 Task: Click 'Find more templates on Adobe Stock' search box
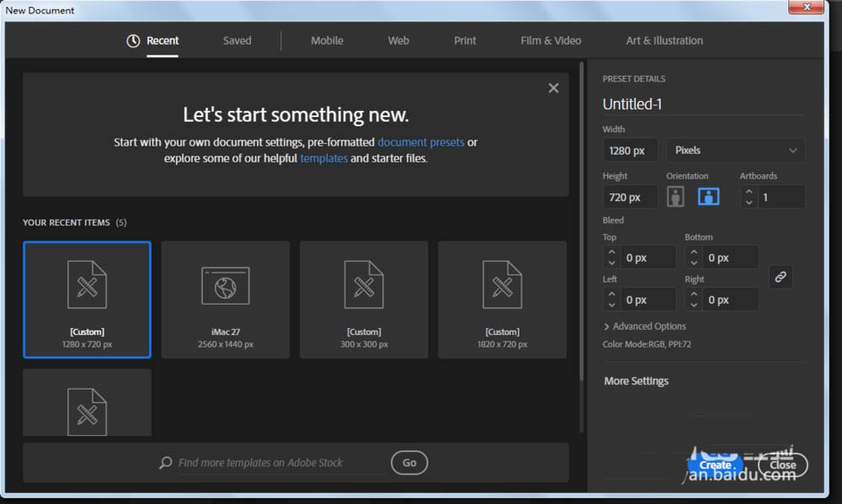(281, 463)
